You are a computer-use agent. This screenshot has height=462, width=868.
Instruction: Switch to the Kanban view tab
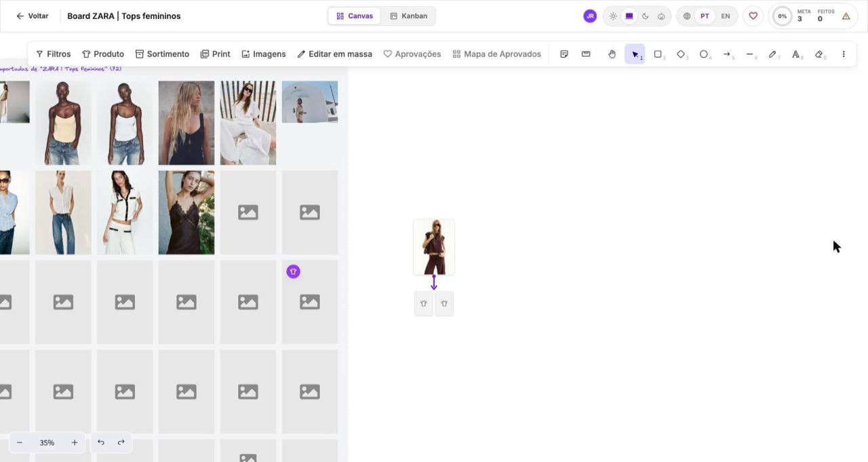click(408, 16)
